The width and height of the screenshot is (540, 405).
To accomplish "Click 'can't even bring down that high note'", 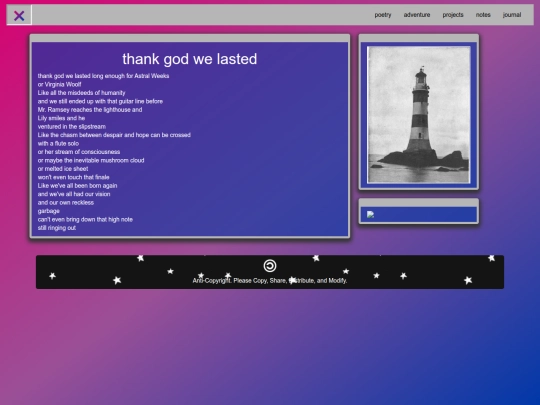I will click(85, 219).
